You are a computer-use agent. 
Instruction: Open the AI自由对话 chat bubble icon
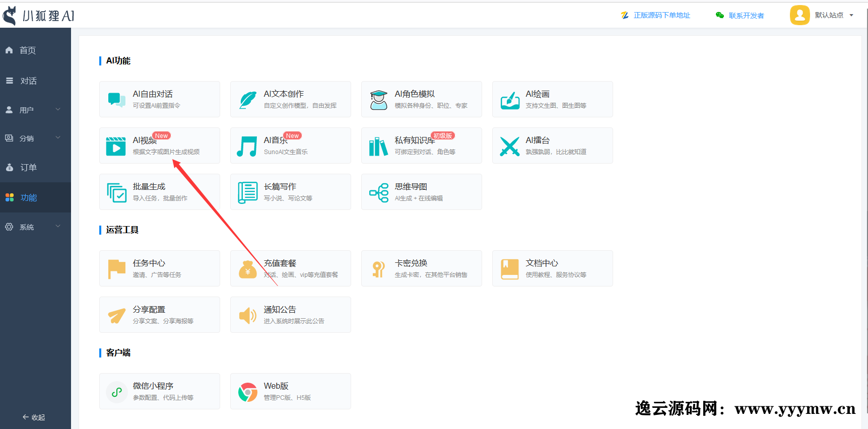[117, 100]
